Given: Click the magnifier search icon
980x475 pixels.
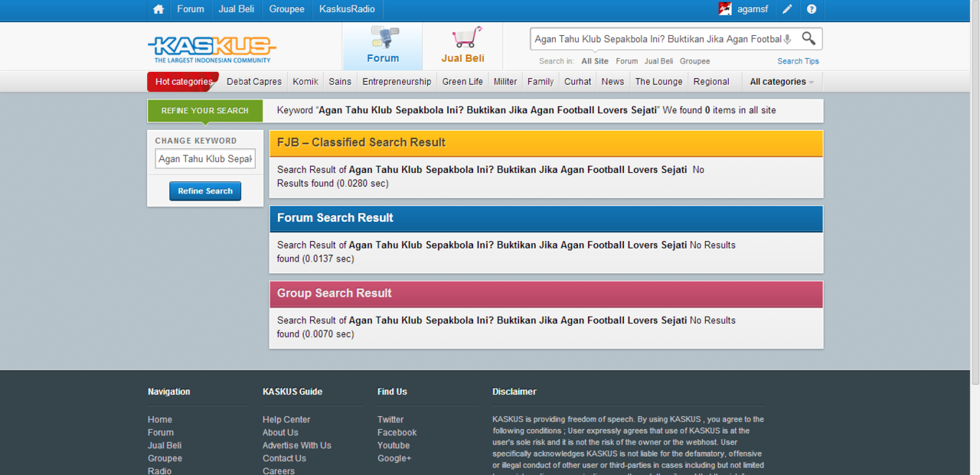Looking at the screenshot, I should (x=808, y=38).
